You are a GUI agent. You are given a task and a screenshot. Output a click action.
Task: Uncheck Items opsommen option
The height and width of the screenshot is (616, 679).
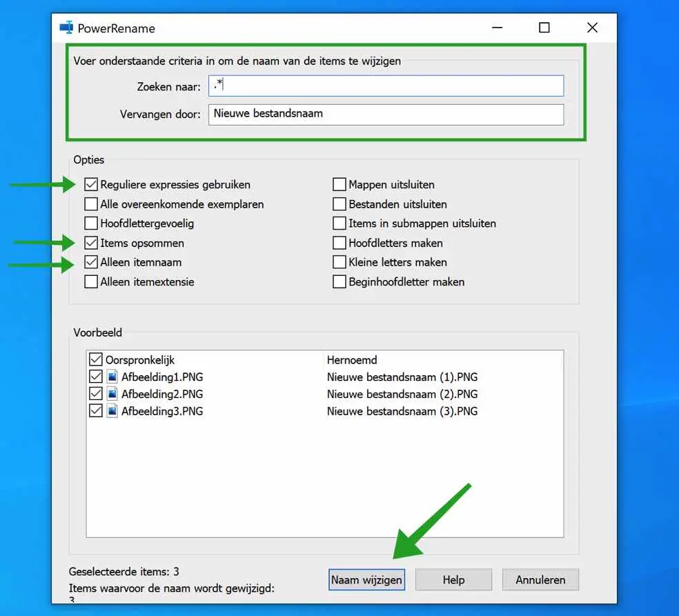pos(91,243)
